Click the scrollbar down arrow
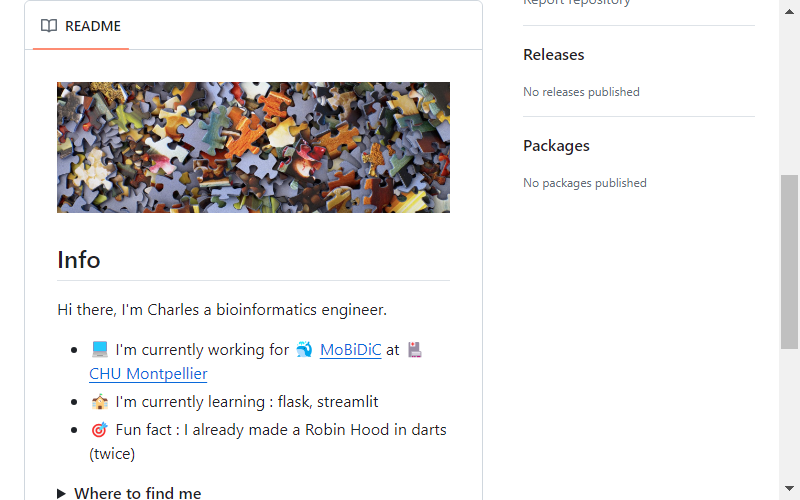Viewport: 800px width, 500px height. [x=789, y=489]
